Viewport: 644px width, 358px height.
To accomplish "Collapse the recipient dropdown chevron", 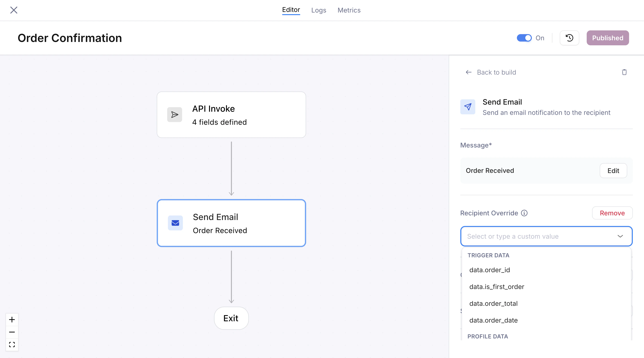I will pyautogui.click(x=620, y=236).
